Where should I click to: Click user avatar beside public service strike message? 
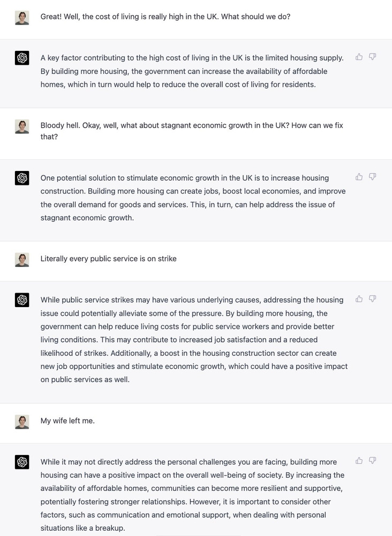tap(22, 259)
